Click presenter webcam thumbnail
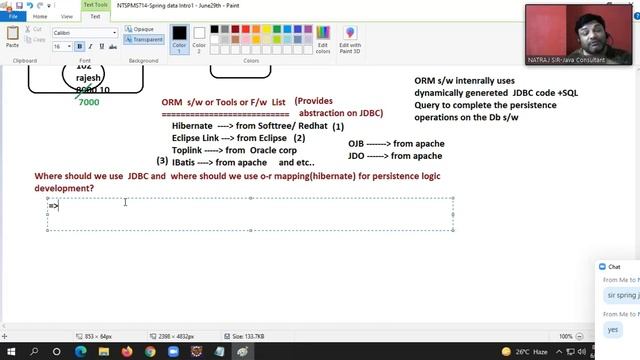This screenshot has height=360, width=640. click(578, 35)
